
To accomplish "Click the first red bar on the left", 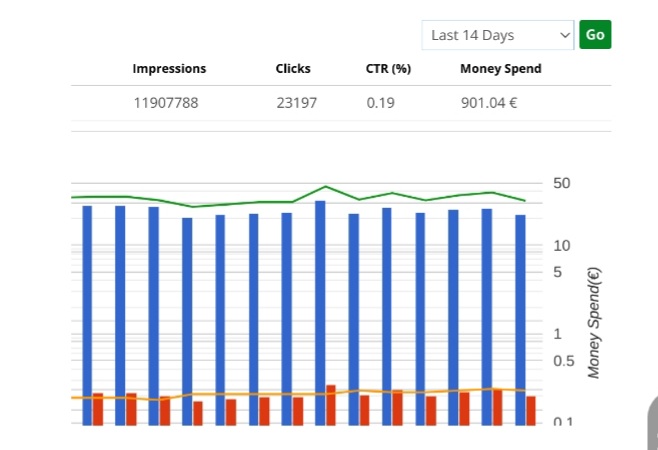I will [98, 409].
